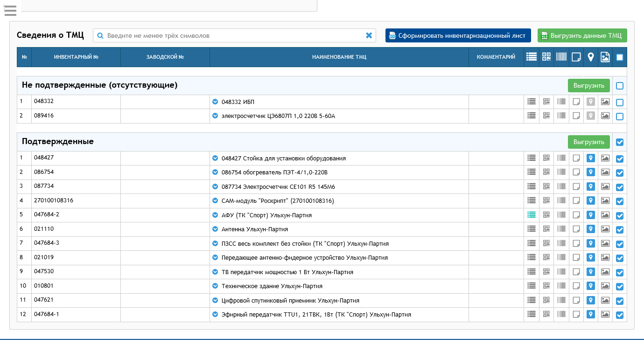Open green details list icon for АФУ row

click(531, 215)
